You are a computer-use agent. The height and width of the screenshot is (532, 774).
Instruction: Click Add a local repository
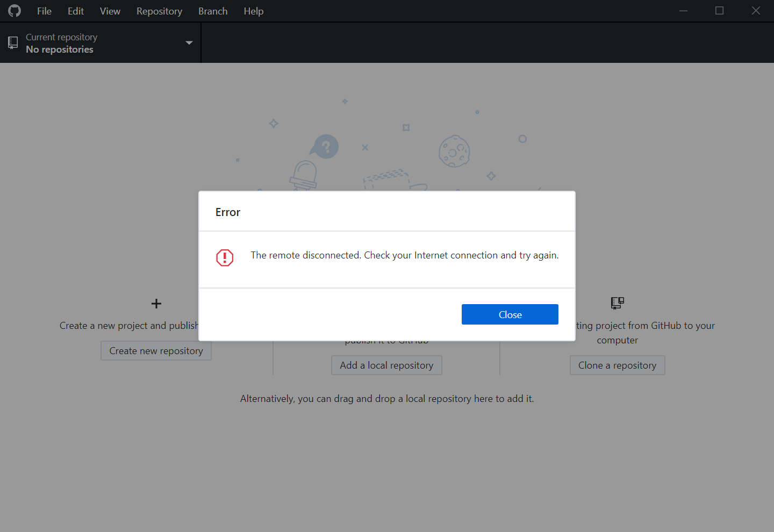point(386,365)
